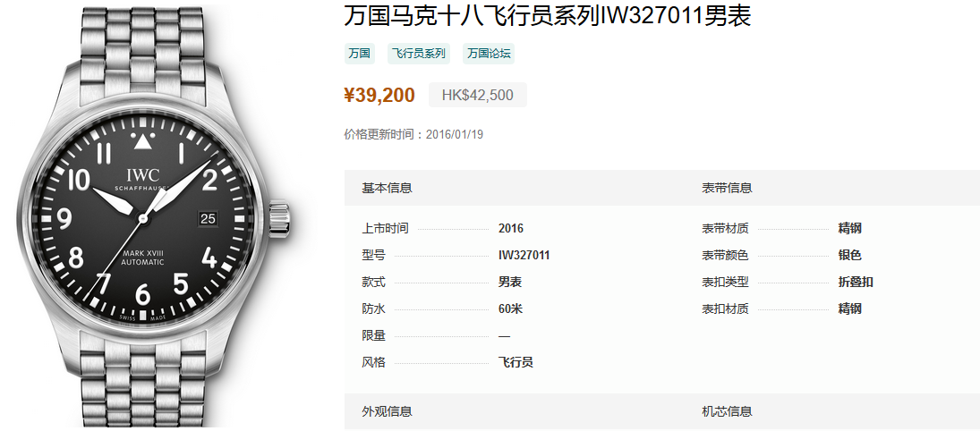
Task: Click the HK$42,500 price button
Action: click(x=478, y=95)
